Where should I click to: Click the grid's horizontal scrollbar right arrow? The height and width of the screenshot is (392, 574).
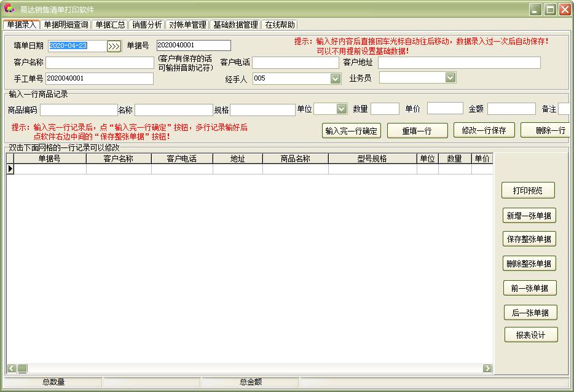click(487, 369)
